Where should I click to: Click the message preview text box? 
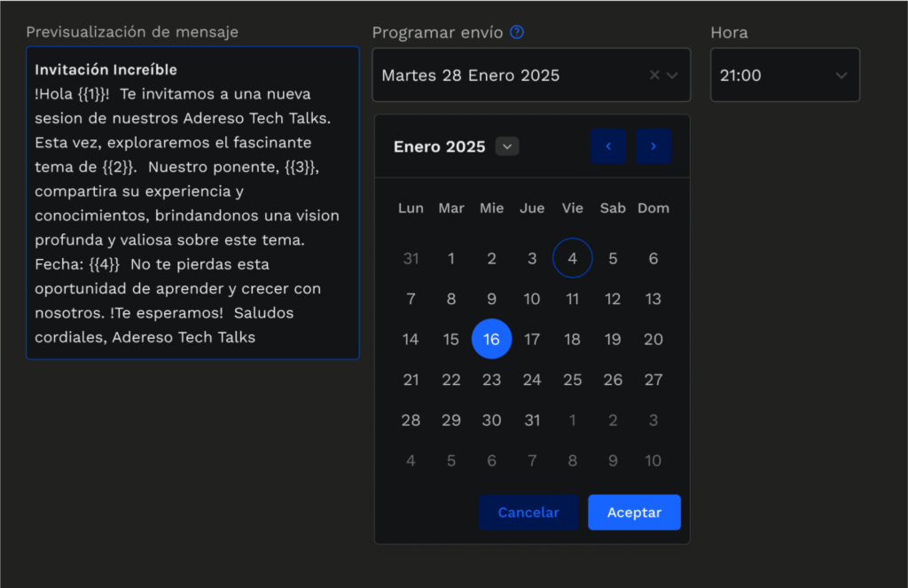192,204
